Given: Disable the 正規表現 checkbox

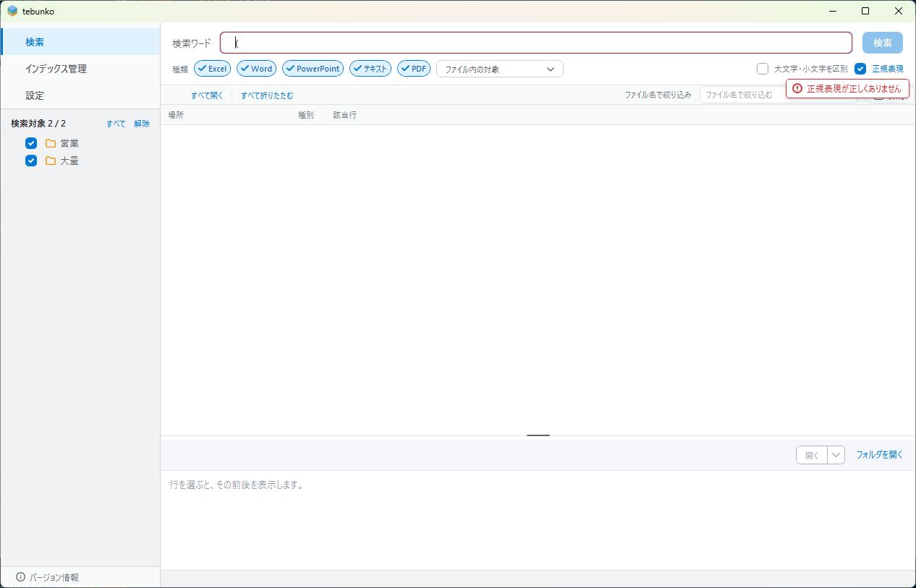Looking at the screenshot, I should [860, 69].
